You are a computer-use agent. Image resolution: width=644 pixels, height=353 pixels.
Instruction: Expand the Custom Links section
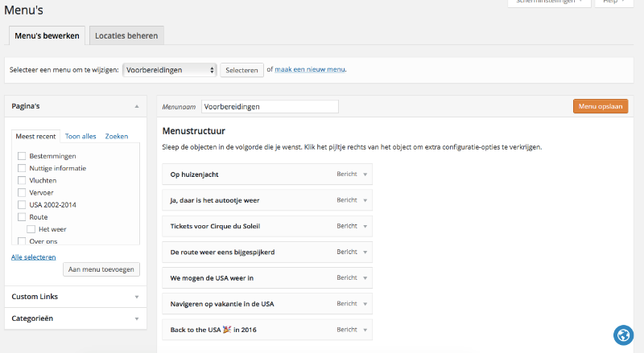click(137, 297)
